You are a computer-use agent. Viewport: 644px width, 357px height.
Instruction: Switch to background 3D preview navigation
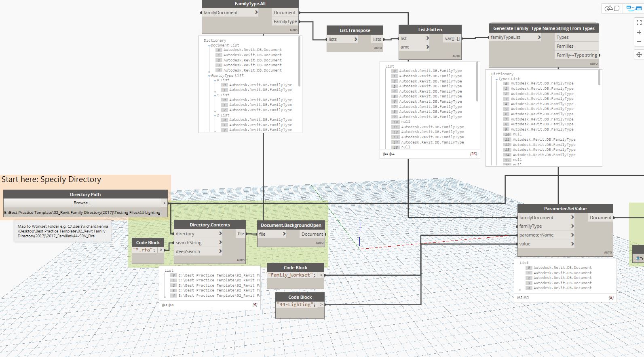612,8
